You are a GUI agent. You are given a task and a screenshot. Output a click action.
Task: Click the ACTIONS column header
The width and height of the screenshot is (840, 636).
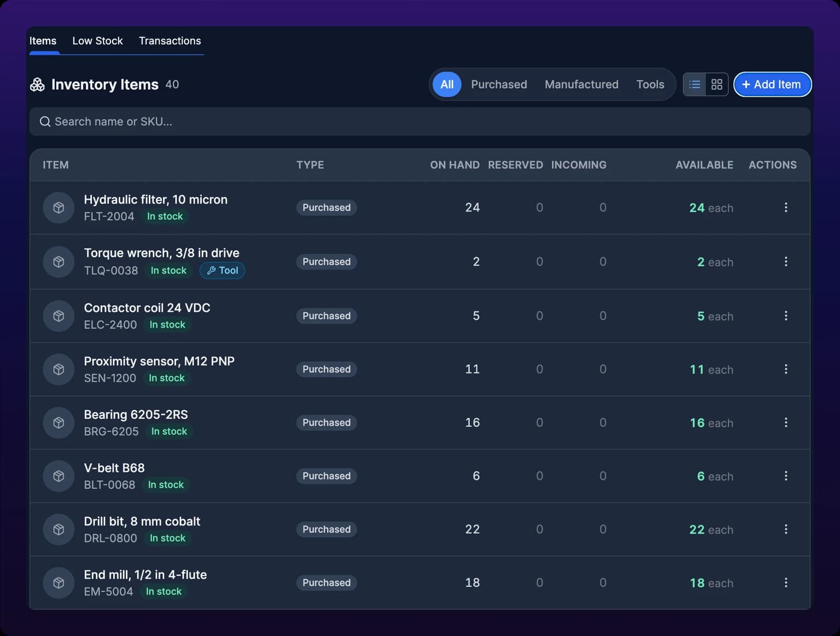point(772,165)
